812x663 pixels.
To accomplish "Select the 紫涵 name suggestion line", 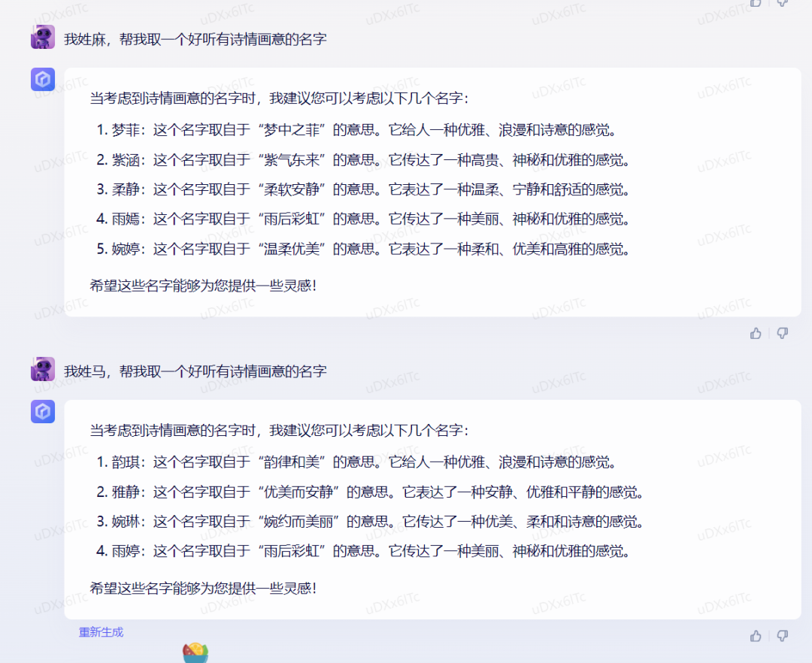I will tap(364, 160).
